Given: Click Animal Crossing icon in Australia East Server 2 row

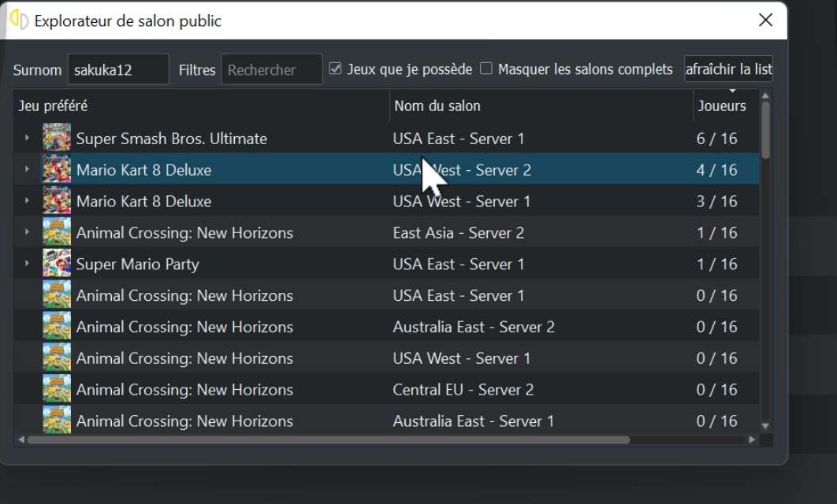Looking at the screenshot, I should click(x=57, y=327).
